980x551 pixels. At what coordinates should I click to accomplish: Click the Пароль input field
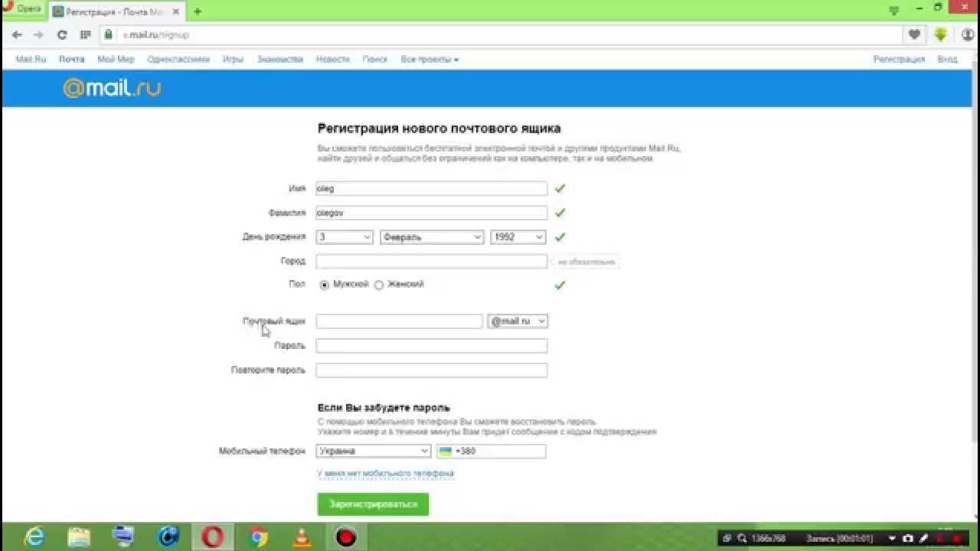(x=432, y=346)
